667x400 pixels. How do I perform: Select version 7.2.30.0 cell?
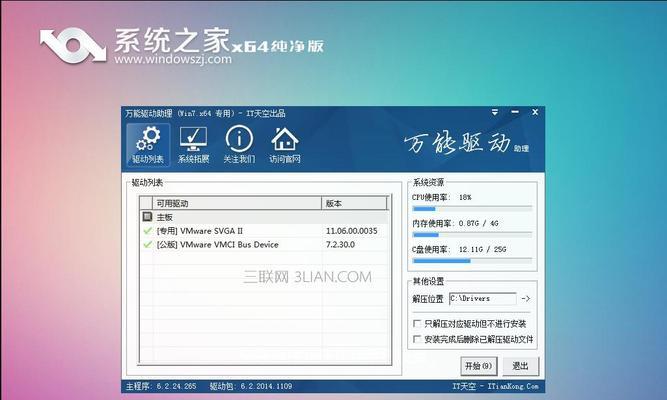click(x=340, y=245)
